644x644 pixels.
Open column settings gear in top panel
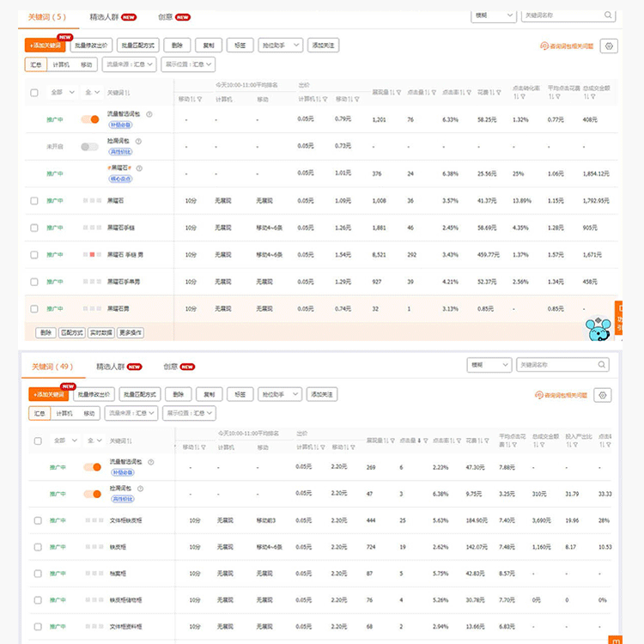tap(609, 46)
